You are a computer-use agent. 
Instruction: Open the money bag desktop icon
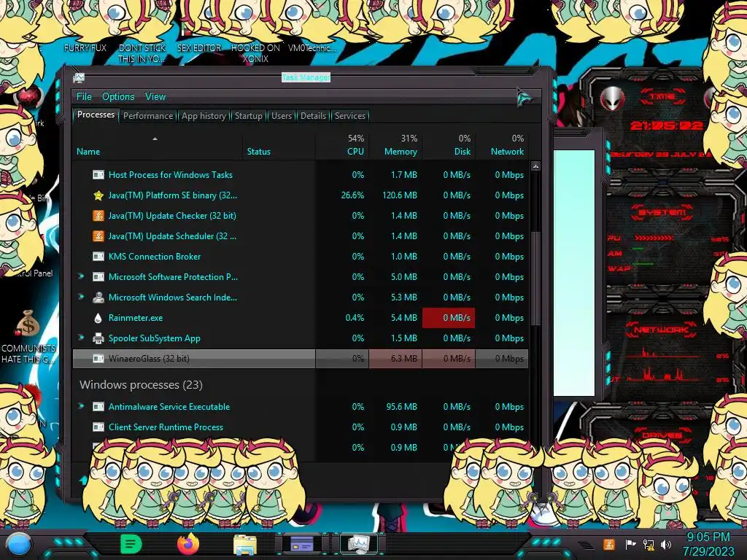28,323
